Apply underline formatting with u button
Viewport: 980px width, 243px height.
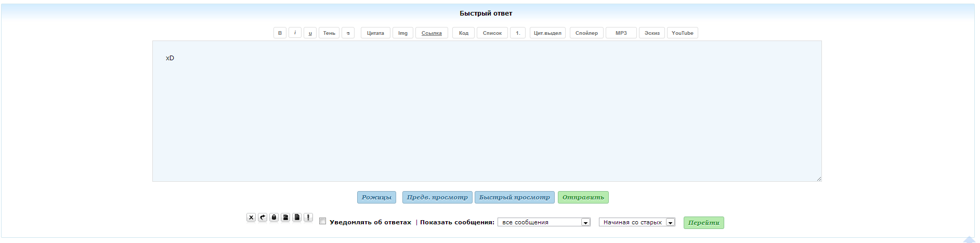[x=310, y=33]
